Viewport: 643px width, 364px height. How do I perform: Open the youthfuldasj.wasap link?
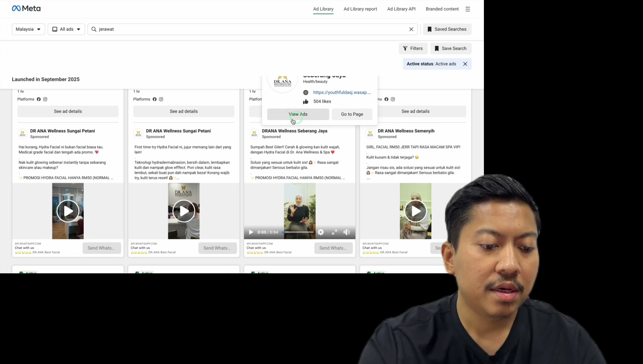[x=342, y=92]
